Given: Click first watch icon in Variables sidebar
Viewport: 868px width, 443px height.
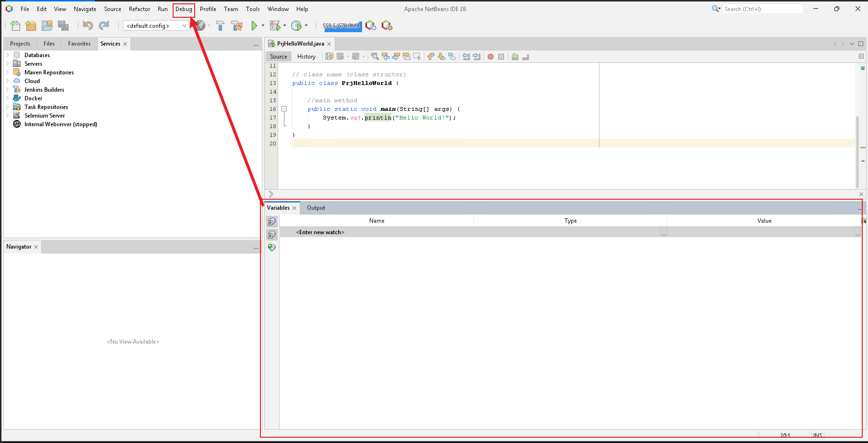Looking at the screenshot, I should point(272,222).
